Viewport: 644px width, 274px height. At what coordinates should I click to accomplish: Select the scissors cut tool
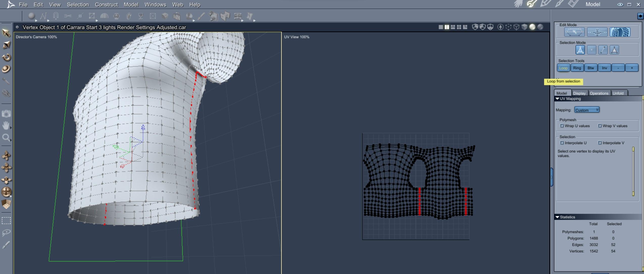(68, 16)
